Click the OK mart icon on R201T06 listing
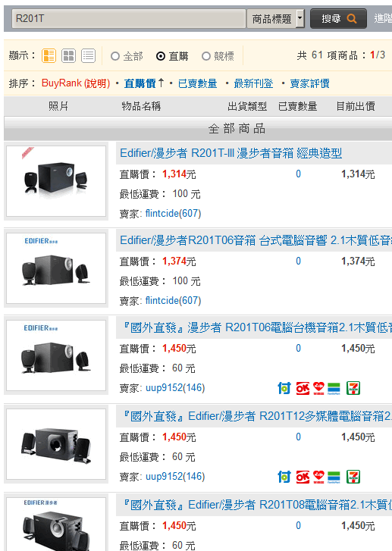Image resolution: width=392 pixels, height=551 pixels. (303, 388)
